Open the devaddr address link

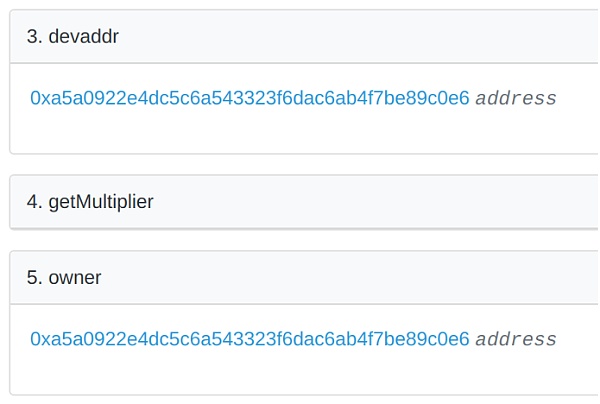tap(249, 99)
